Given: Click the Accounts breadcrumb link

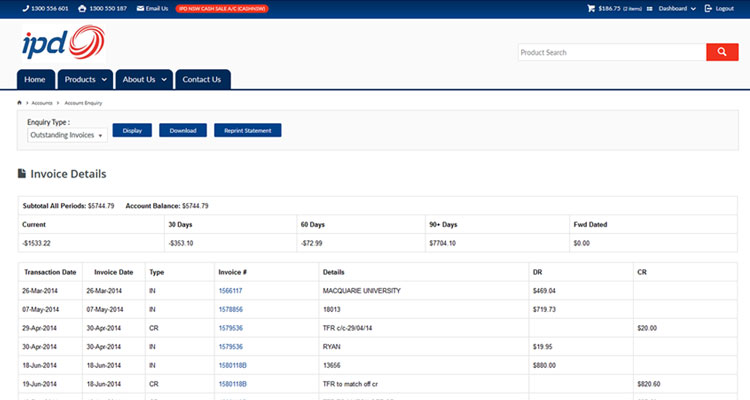Looking at the screenshot, I should click(x=42, y=103).
